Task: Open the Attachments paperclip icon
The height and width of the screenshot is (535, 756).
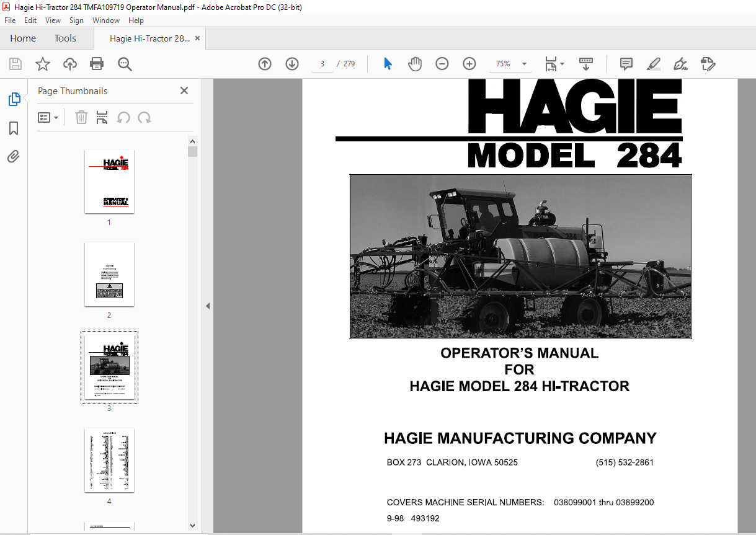Action: click(x=14, y=156)
